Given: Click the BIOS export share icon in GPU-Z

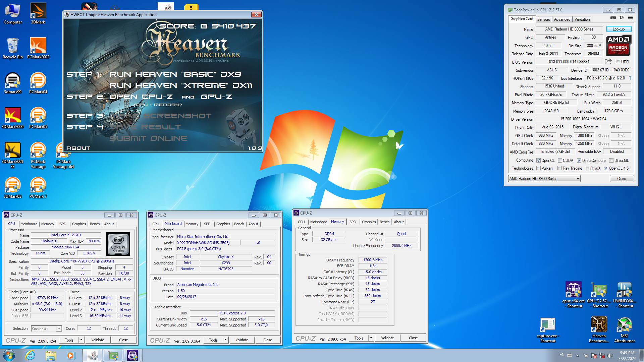Looking at the screenshot, I should [608, 62].
